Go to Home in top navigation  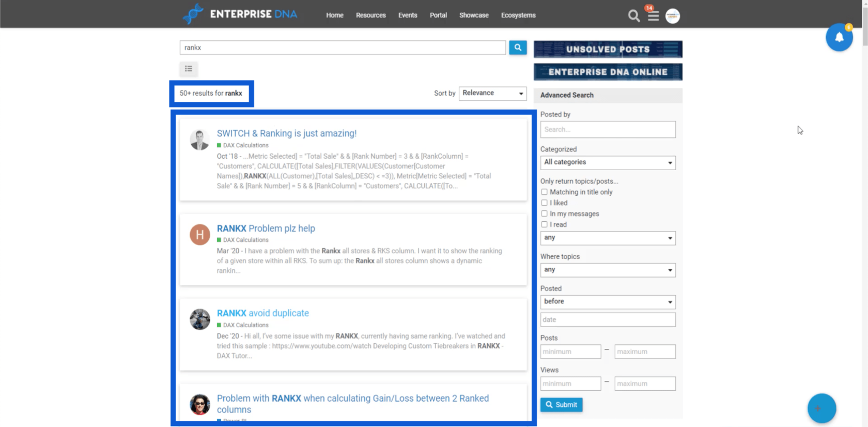[335, 15]
